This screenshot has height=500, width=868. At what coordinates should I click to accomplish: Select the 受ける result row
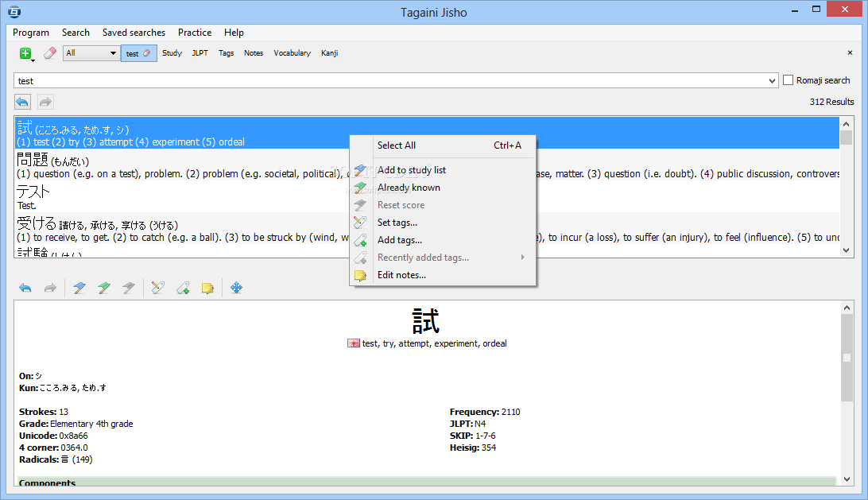pos(428,229)
